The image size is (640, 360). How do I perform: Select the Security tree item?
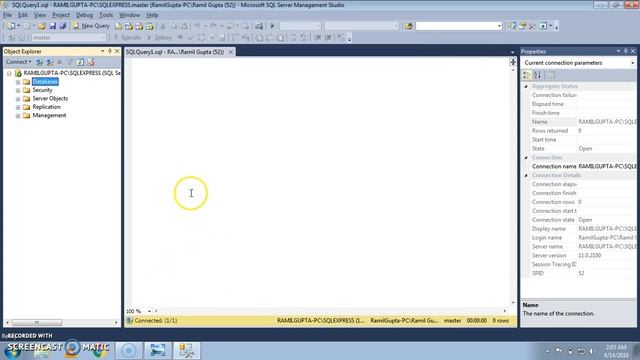pos(42,90)
